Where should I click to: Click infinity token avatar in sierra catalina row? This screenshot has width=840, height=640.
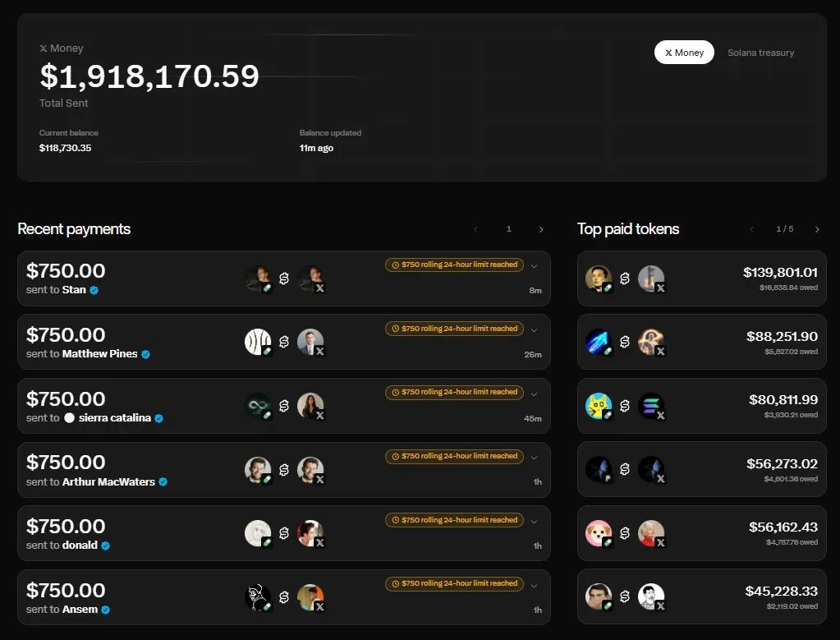[x=258, y=406]
